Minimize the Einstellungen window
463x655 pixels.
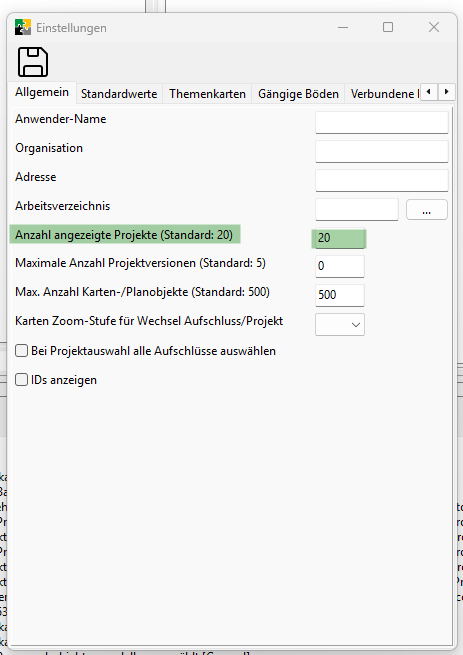click(x=343, y=28)
